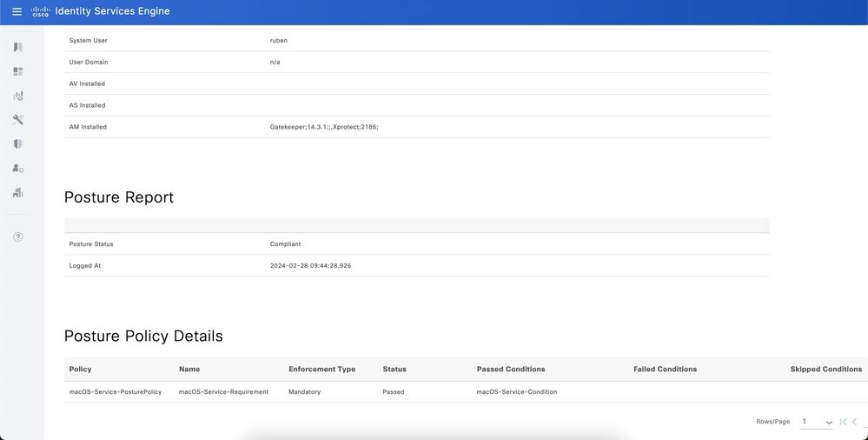Click the System User value ruben
Image resolution: width=868 pixels, height=440 pixels.
[x=278, y=41]
